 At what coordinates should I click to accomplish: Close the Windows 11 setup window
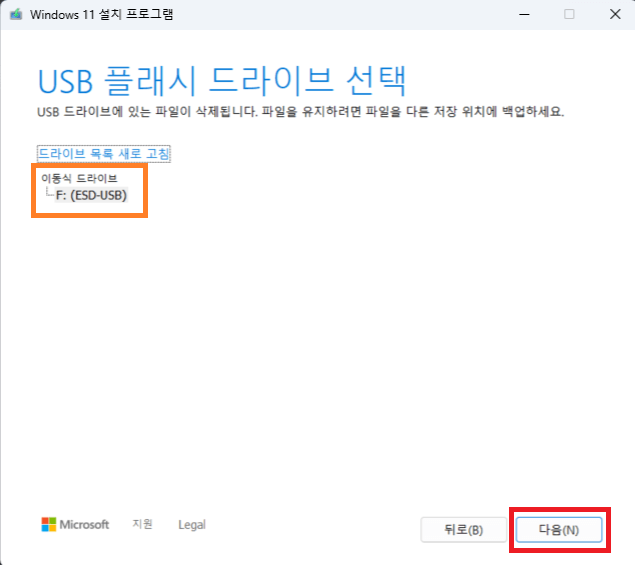[615, 15]
